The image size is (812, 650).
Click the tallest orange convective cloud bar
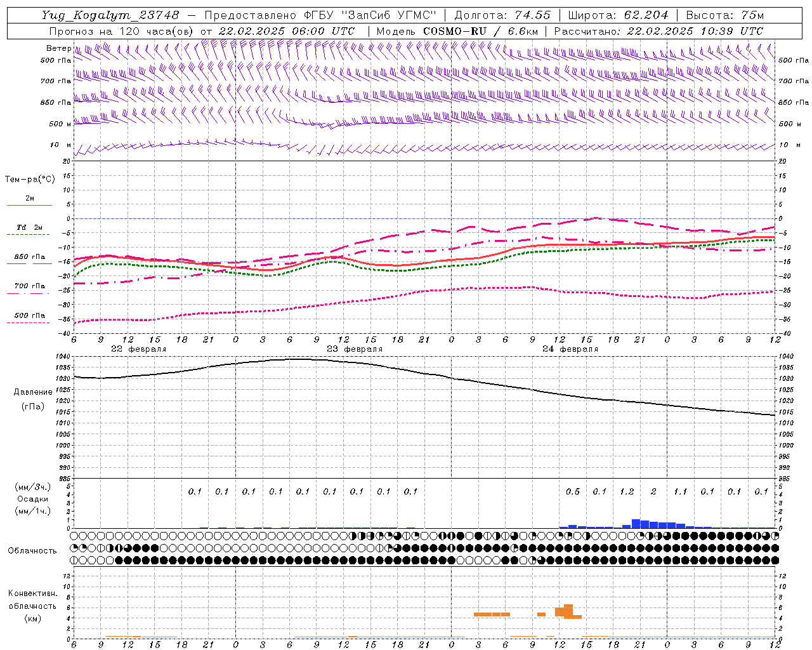(568, 611)
